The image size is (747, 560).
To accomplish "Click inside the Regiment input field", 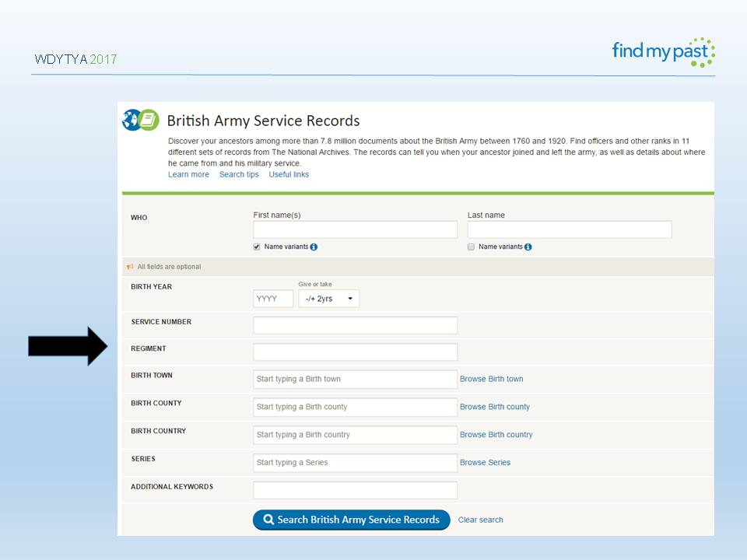I will [355, 352].
